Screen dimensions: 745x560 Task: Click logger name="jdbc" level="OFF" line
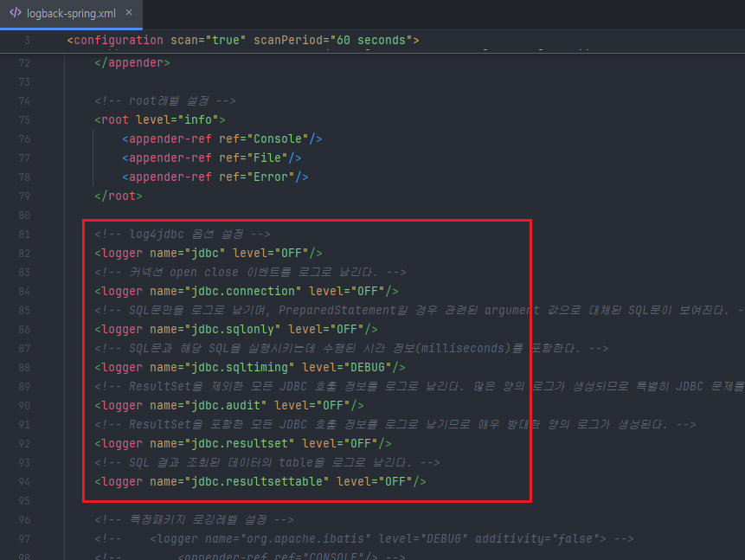coord(209,253)
